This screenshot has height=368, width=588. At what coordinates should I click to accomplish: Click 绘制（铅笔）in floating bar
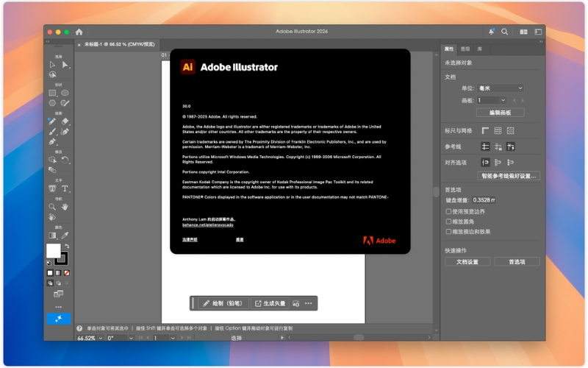coord(223,303)
